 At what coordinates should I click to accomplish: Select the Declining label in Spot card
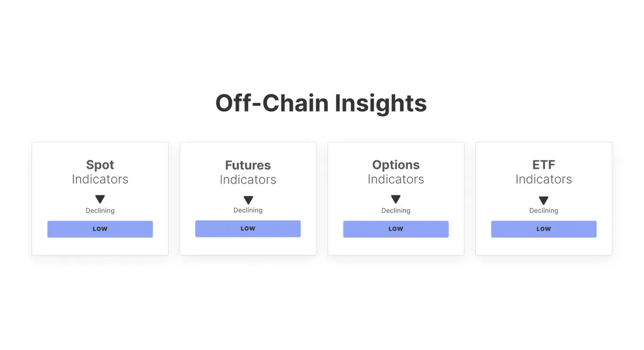[x=100, y=211]
